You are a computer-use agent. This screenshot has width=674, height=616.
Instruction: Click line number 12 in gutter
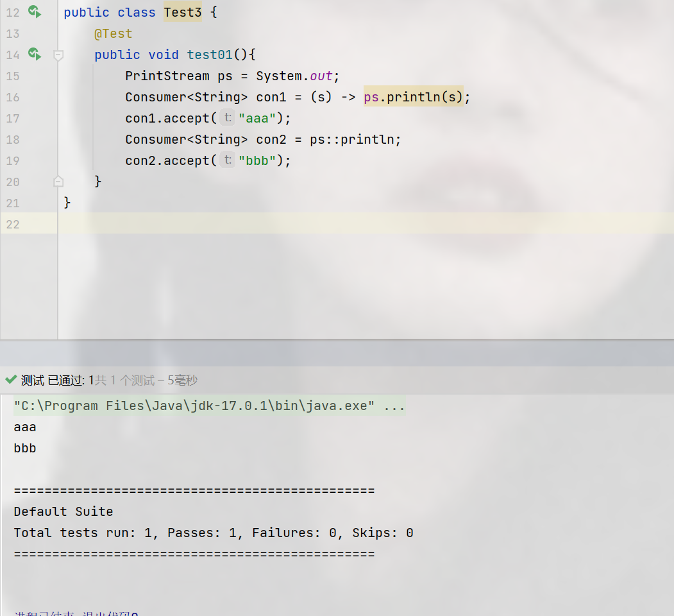point(13,12)
